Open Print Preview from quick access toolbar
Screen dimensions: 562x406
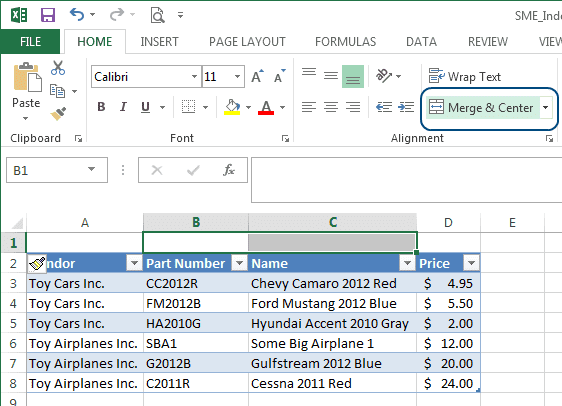coord(157,15)
